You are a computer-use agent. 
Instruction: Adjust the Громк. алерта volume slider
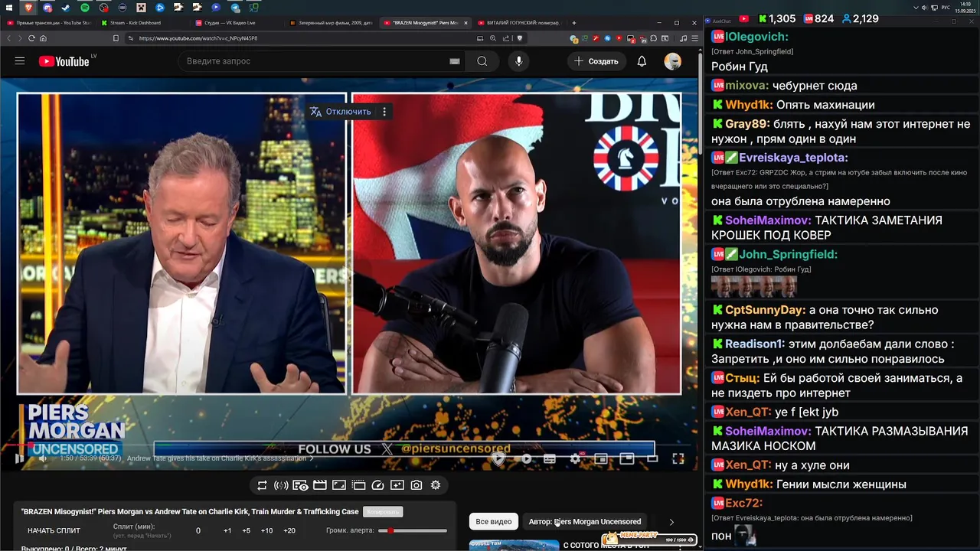pyautogui.click(x=413, y=530)
